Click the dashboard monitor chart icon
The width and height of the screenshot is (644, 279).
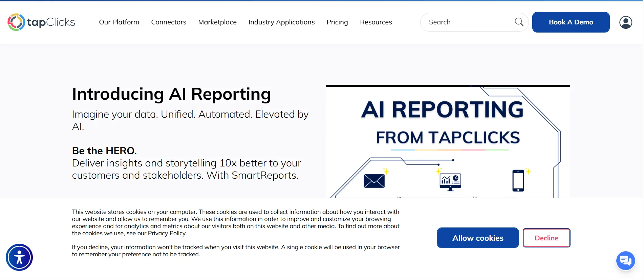(x=450, y=182)
